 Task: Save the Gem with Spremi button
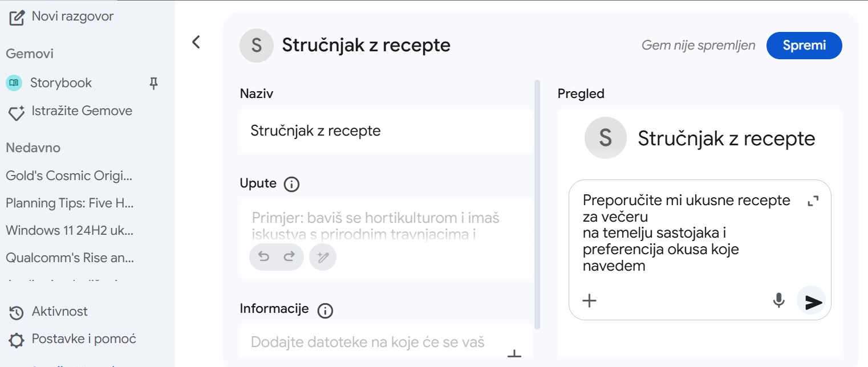coord(804,46)
